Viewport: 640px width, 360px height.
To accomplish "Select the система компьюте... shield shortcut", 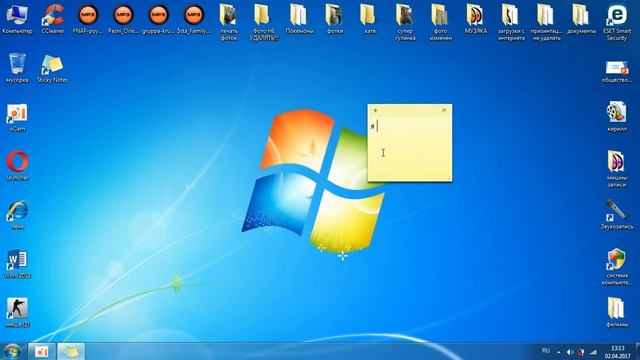I will pyautogui.click(x=617, y=267).
